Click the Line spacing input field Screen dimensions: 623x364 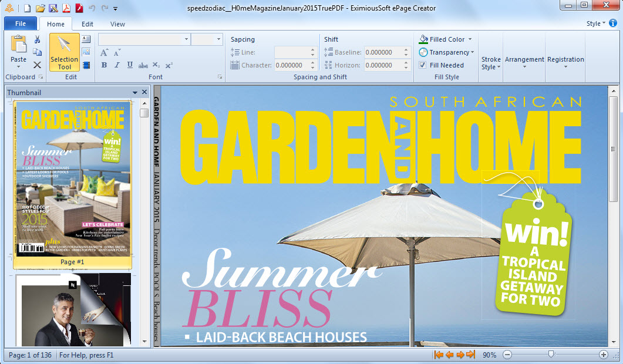click(x=292, y=52)
